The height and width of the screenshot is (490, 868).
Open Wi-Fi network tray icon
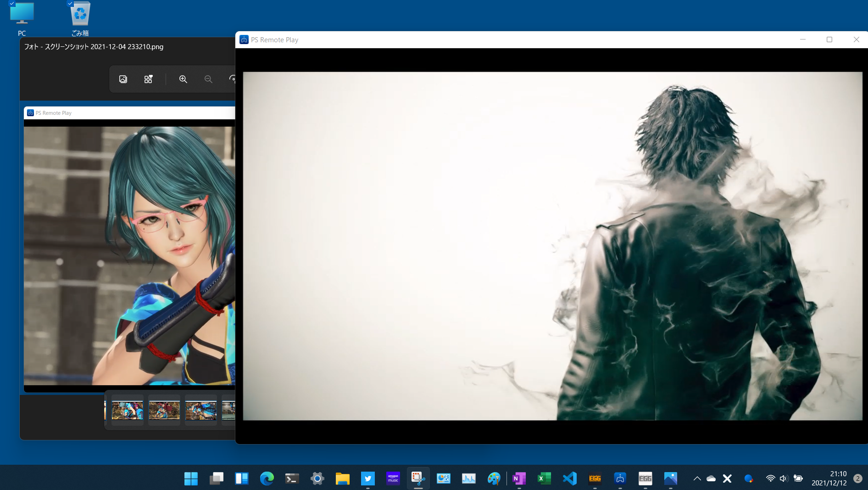coord(770,479)
